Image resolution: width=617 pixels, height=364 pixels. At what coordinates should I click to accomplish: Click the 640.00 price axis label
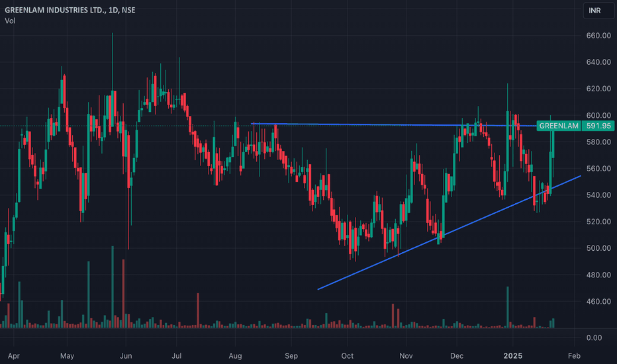(x=598, y=62)
